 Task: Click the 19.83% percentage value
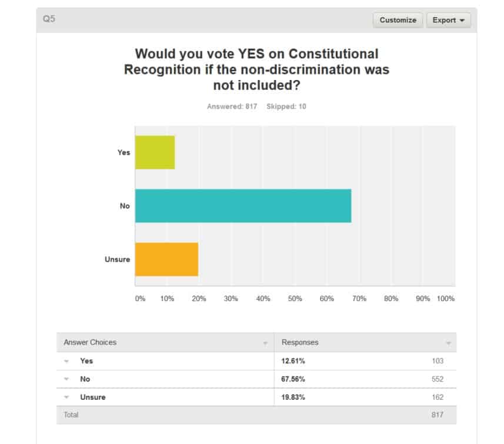(x=293, y=398)
